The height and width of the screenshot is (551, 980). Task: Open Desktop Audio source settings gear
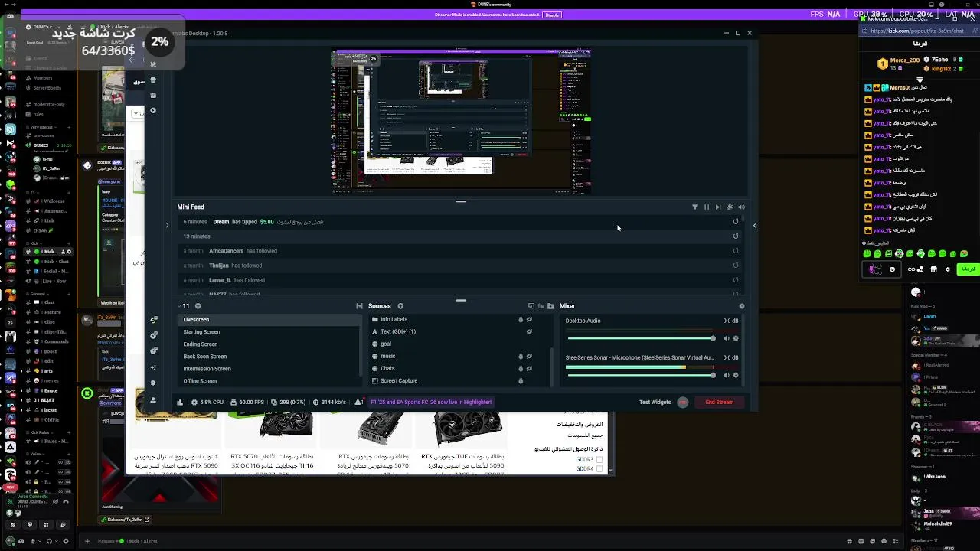coord(736,338)
